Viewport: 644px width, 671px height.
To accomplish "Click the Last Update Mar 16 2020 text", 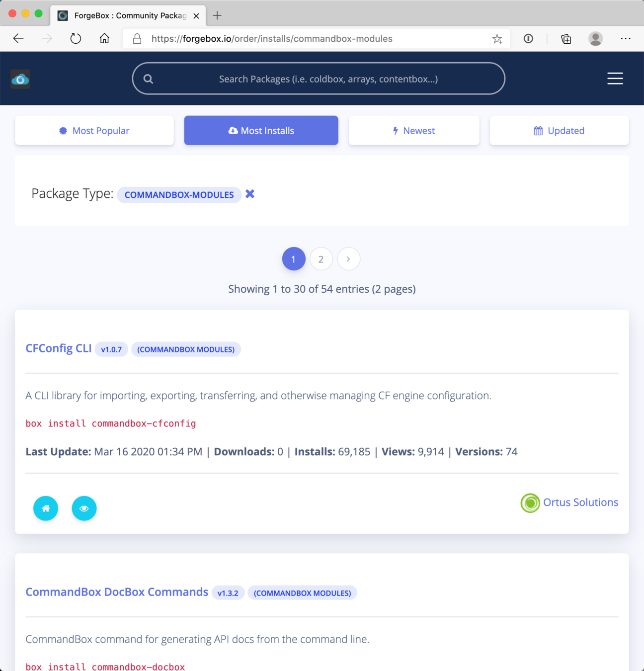I will 114,452.
